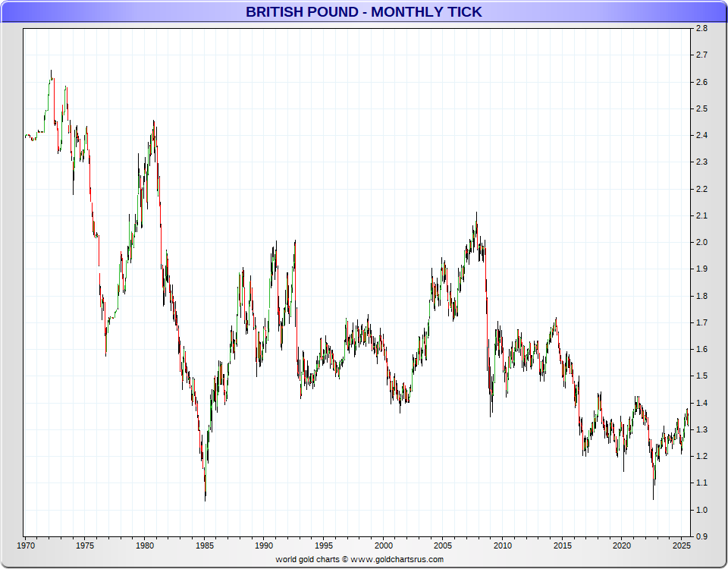Click the '2.3' y-axis value
Screen dimensions: 728x569
[x=702, y=162]
